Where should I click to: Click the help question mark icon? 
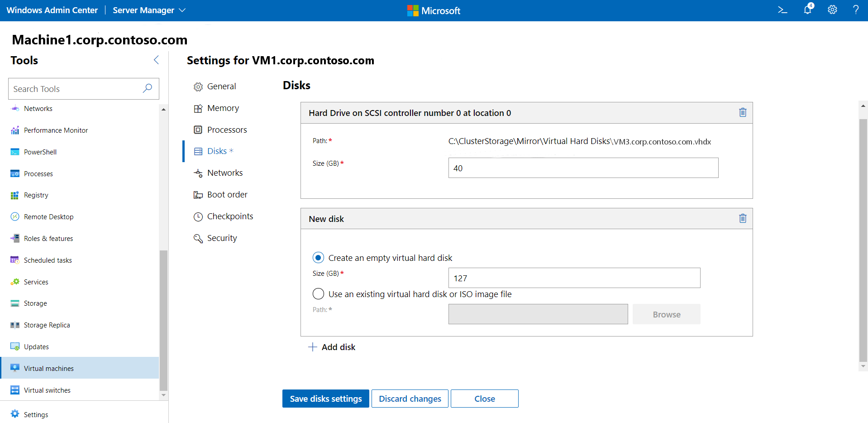(x=855, y=10)
